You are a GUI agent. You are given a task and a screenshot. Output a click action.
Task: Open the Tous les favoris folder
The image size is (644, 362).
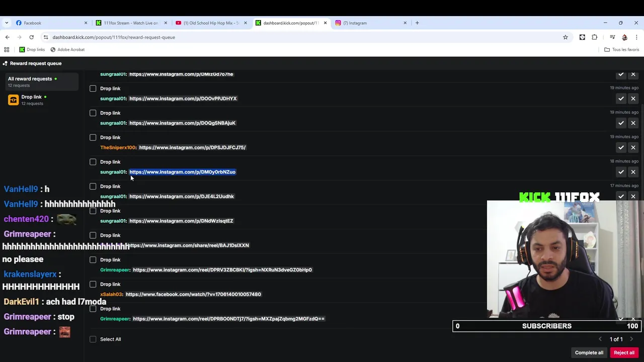tap(622, 50)
